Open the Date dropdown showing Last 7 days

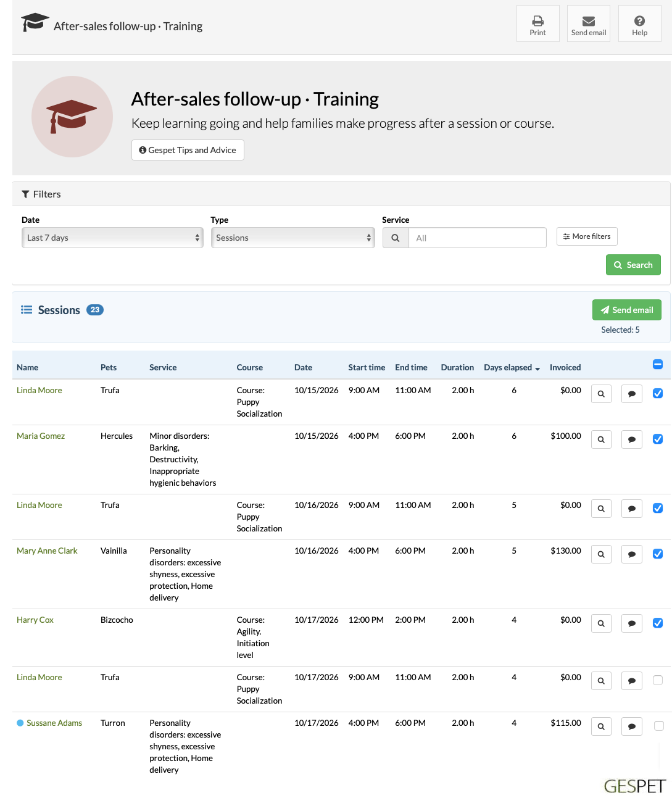pos(112,238)
